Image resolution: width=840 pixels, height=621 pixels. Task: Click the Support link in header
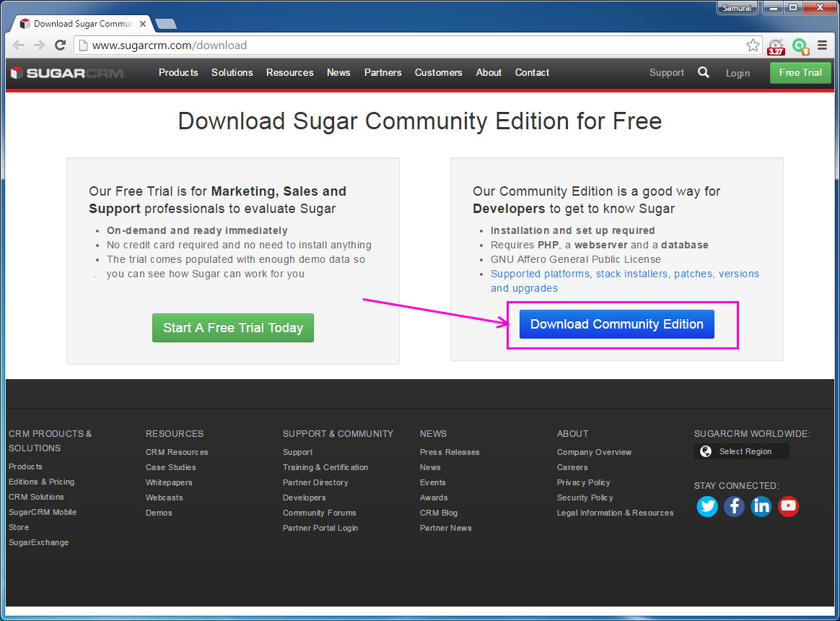[666, 72]
